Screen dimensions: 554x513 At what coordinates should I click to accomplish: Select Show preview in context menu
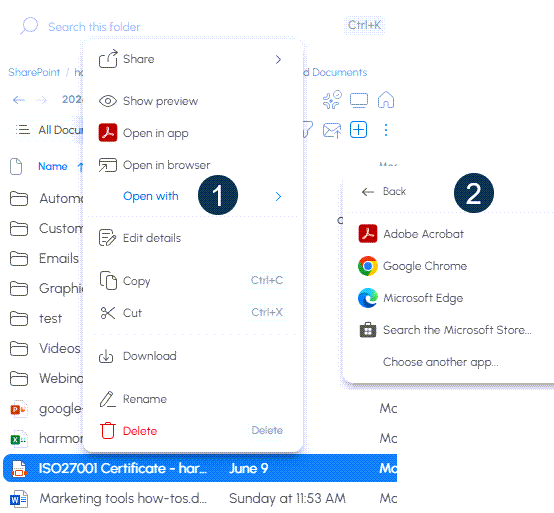click(x=193, y=101)
